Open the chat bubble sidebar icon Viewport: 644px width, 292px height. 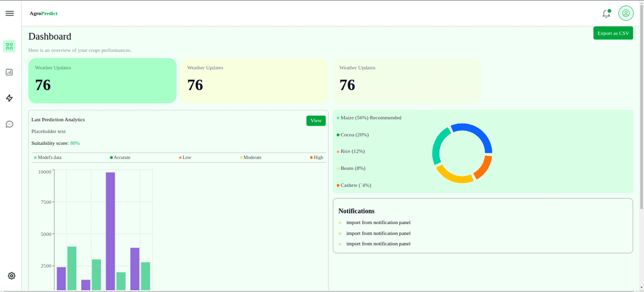(x=10, y=124)
